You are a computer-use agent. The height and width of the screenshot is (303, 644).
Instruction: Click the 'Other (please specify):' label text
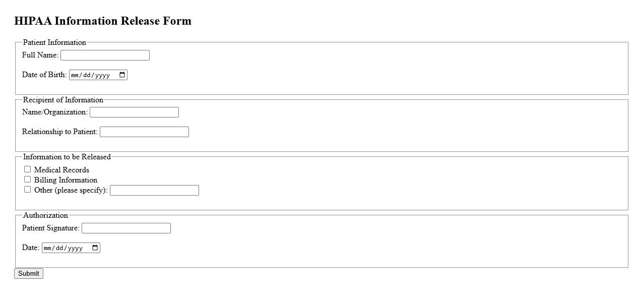[x=71, y=190]
